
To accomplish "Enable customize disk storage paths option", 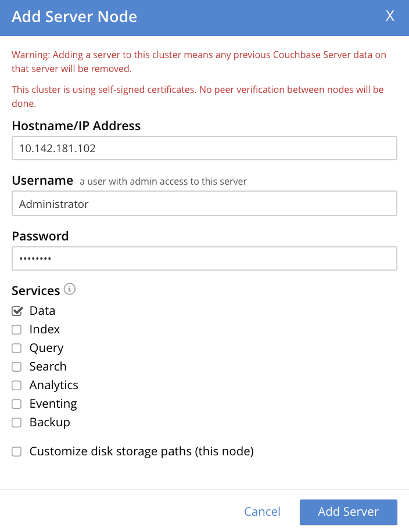I will tap(16, 451).
